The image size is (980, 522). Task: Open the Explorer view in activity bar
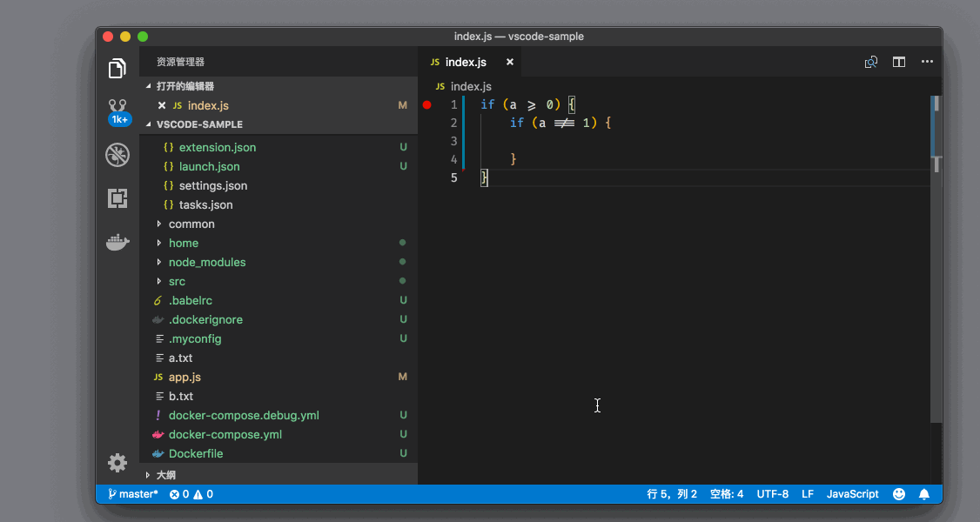(x=117, y=69)
